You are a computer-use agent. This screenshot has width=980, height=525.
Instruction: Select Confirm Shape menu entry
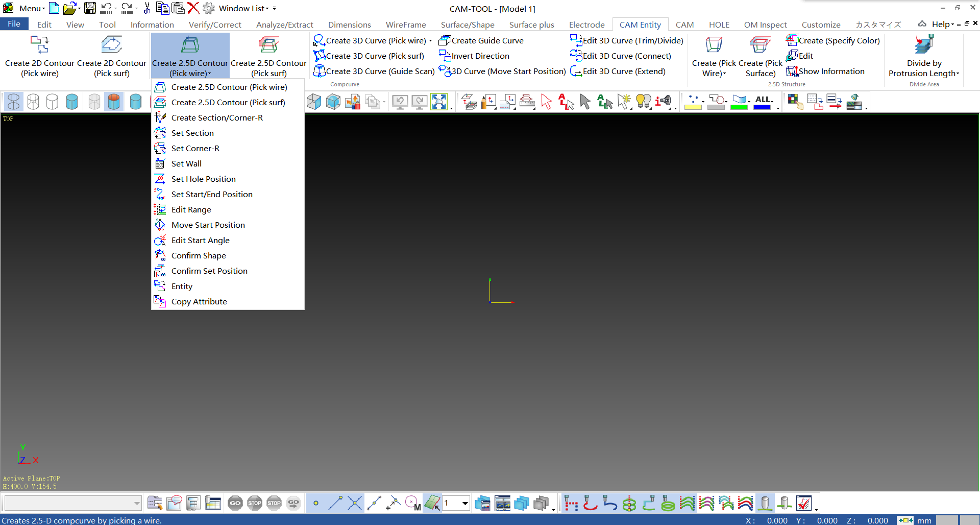228,255
